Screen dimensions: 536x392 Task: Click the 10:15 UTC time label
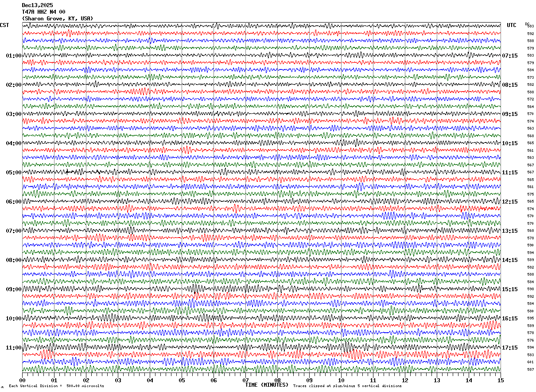click(510, 143)
